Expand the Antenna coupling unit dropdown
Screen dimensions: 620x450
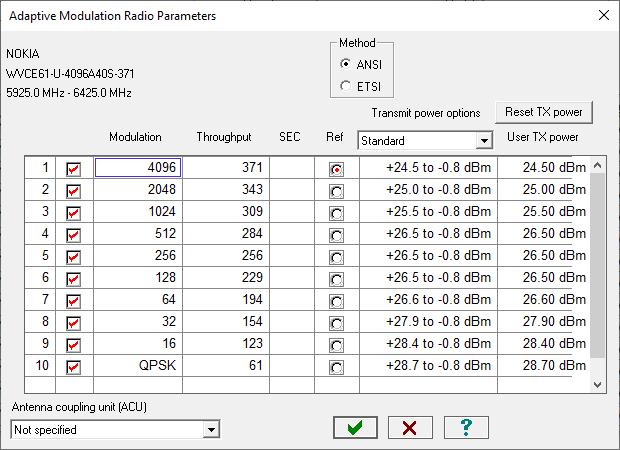[x=210, y=429]
